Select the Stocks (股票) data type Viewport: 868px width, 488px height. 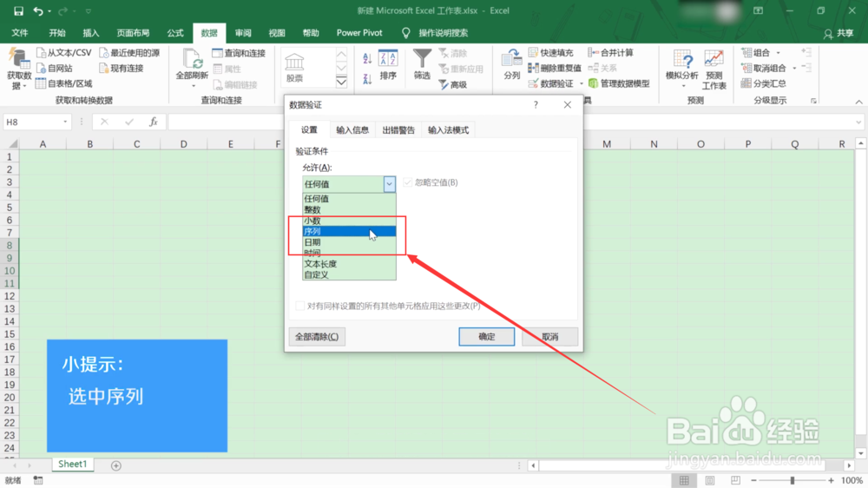[x=294, y=68]
